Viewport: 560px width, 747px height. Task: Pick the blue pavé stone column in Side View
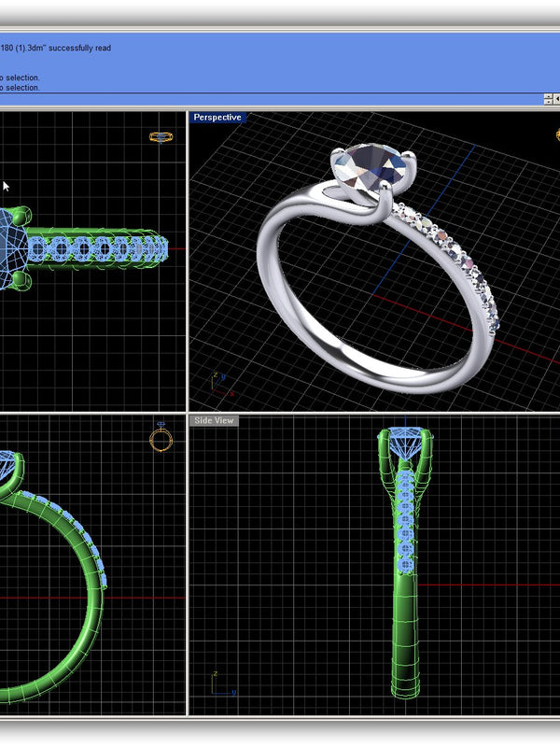pos(405,523)
